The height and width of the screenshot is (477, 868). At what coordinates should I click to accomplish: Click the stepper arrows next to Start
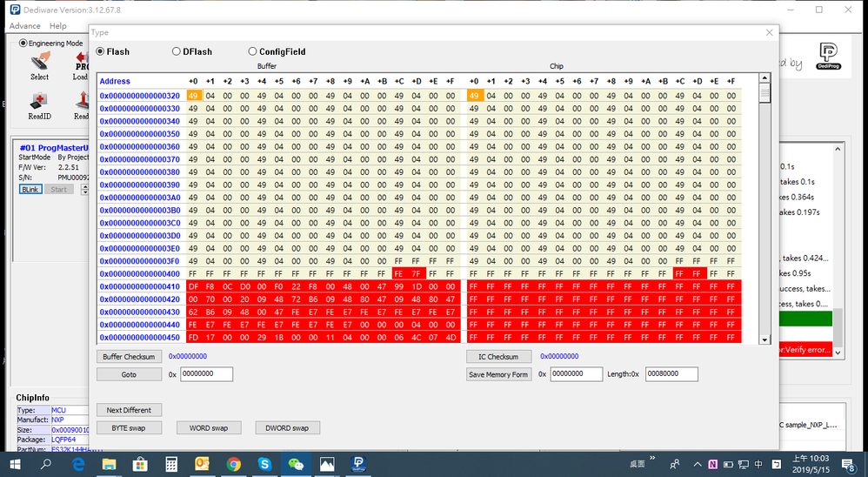84,190
